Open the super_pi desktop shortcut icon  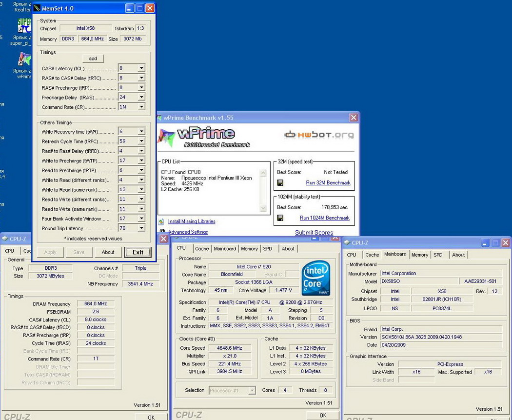[24, 25]
